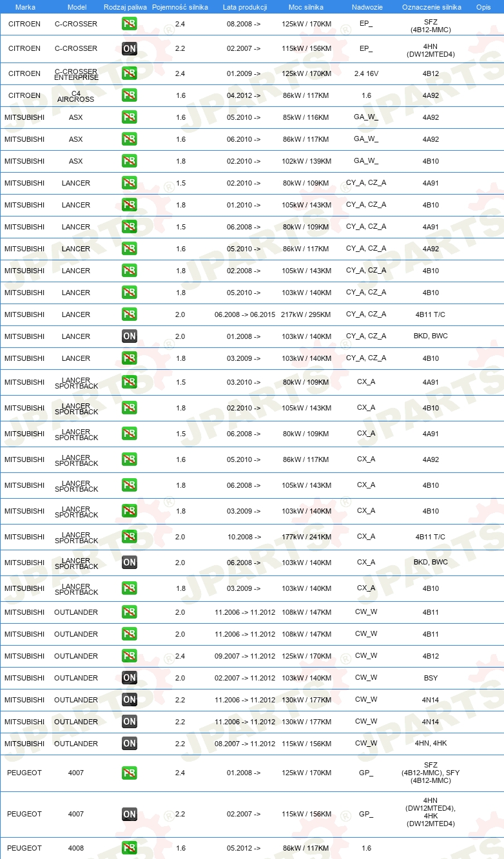504x859 pixels.
Task: Click petrol icon for Lancer 217kW / 295KM
Action: tap(130, 314)
